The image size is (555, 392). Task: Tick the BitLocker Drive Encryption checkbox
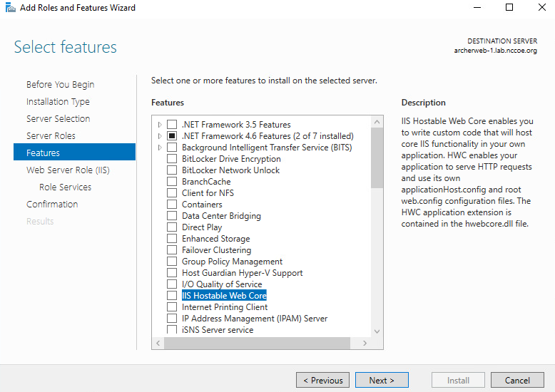pos(172,159)
